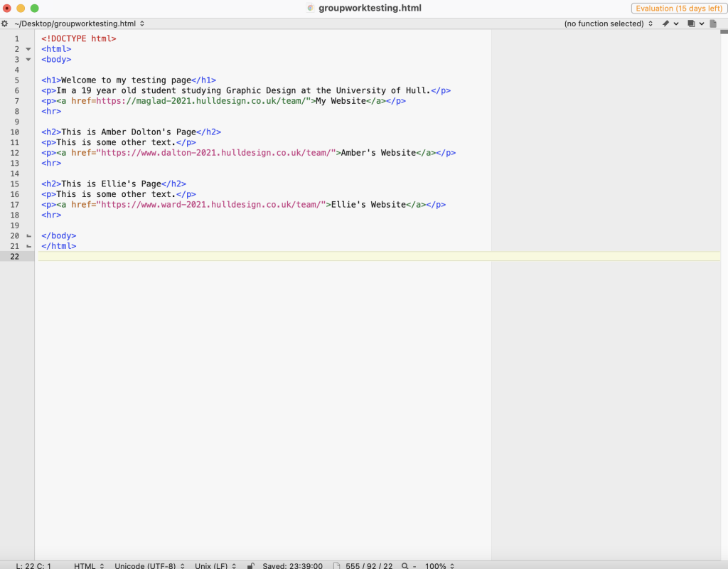Click the hr tag on line 18
Image resolution: width=728 pixels, height=569 pixels.
pyautogui.click(x=51, y=215)
